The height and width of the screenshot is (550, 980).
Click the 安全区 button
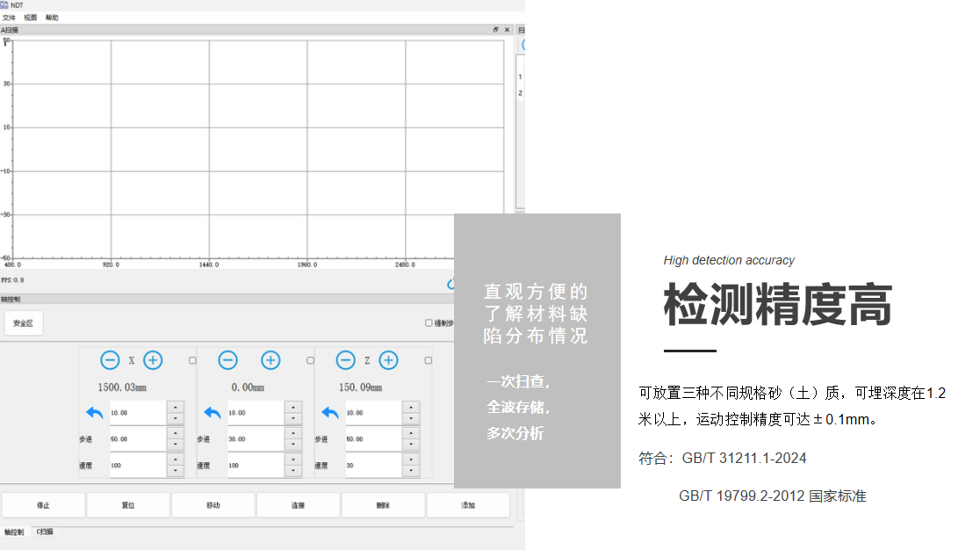pos(23,323)
